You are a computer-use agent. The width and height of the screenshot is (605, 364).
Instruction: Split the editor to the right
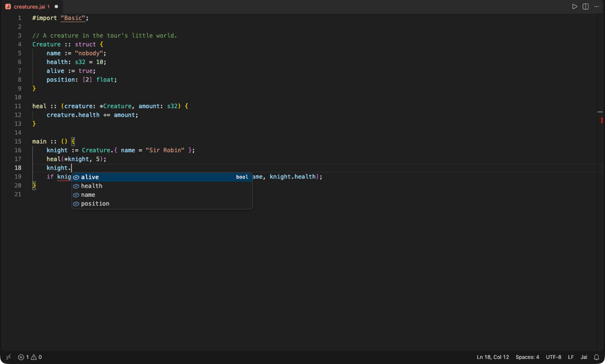click(x=585, y=7)
